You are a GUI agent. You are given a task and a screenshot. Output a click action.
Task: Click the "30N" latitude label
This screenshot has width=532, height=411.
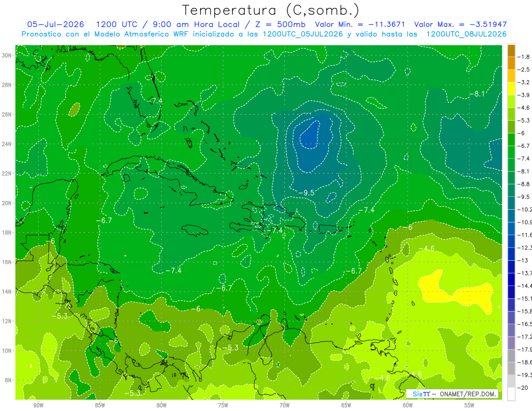pyautogui.click(x=7, y=55)
